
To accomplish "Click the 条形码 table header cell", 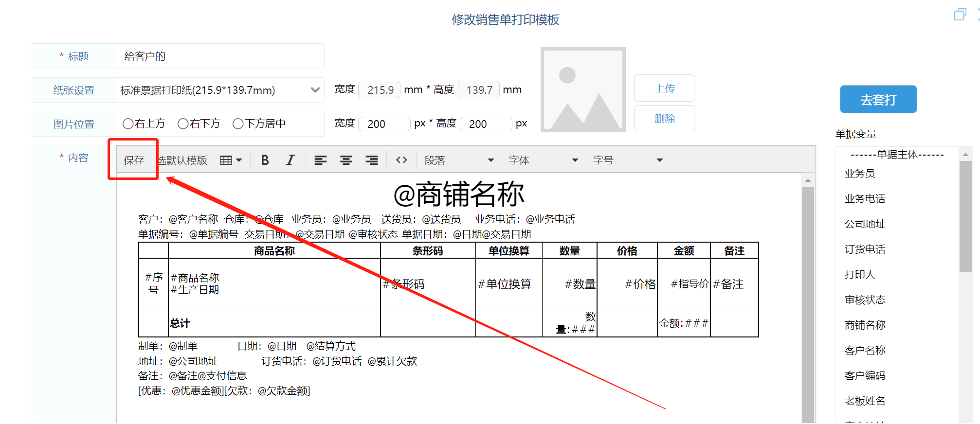I will tap(428, 251).
